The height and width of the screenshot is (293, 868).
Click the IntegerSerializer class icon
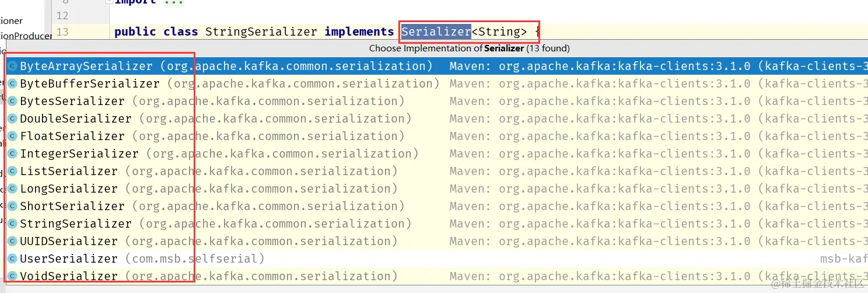pos(12,154)
